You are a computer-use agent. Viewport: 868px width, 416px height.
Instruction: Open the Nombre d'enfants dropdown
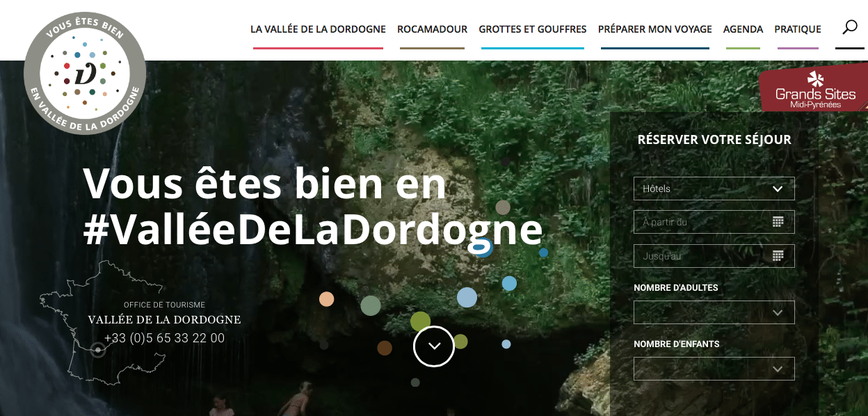(714, 369)
